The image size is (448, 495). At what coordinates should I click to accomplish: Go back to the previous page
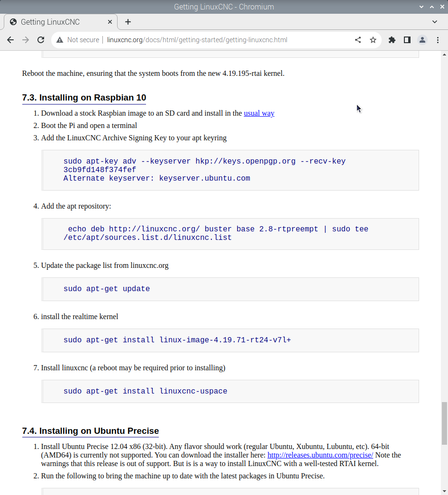[10, 40]
